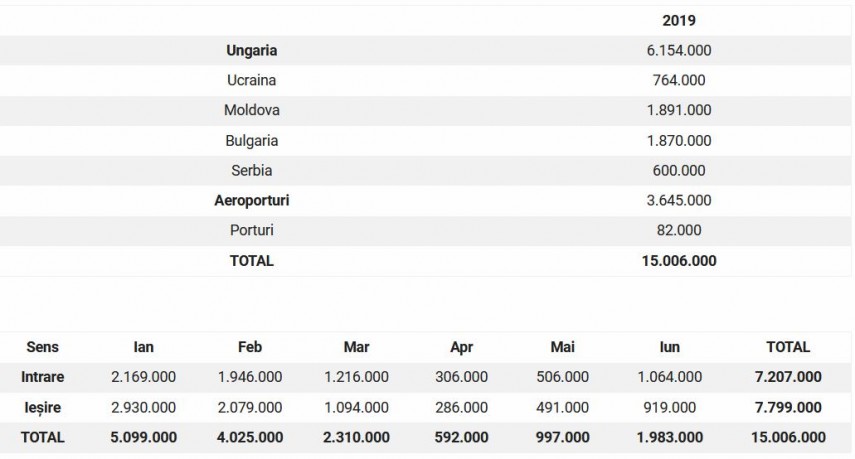
Task: Select the Porturi value 82.000
Action: click(679, 230)
